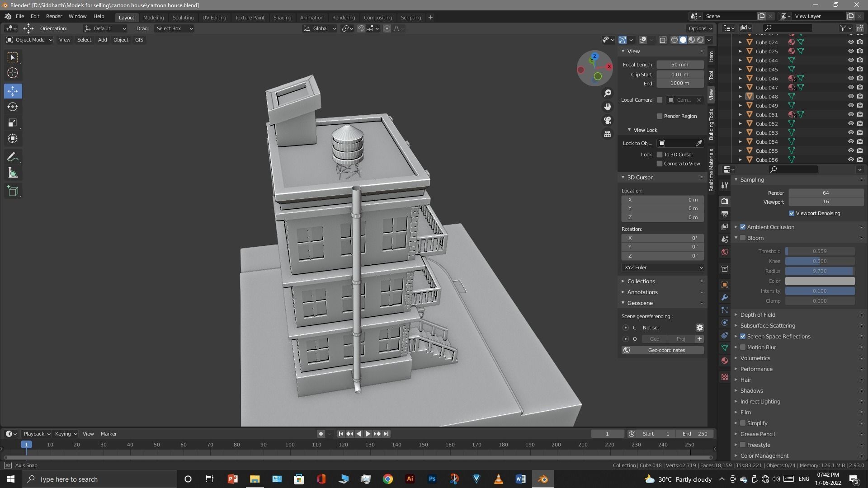The width and height of the screenshot is (868, 488).
Task: Open the Object Mode dropdown
Action: coord(29,40)
